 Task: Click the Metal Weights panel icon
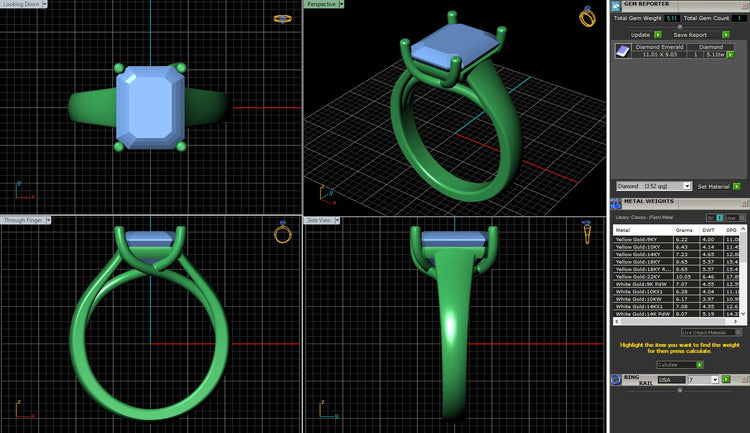click(x=616, y=203)
